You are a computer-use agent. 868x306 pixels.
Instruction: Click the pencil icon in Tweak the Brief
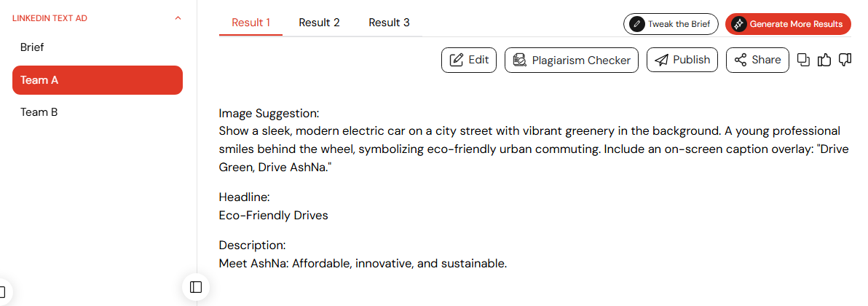click(637, 24)
